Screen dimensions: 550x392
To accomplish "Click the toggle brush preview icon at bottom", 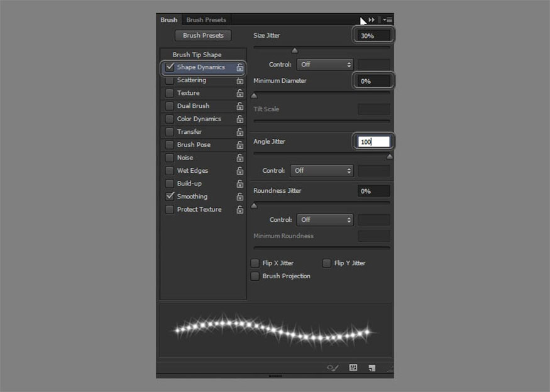I will 333,367.
